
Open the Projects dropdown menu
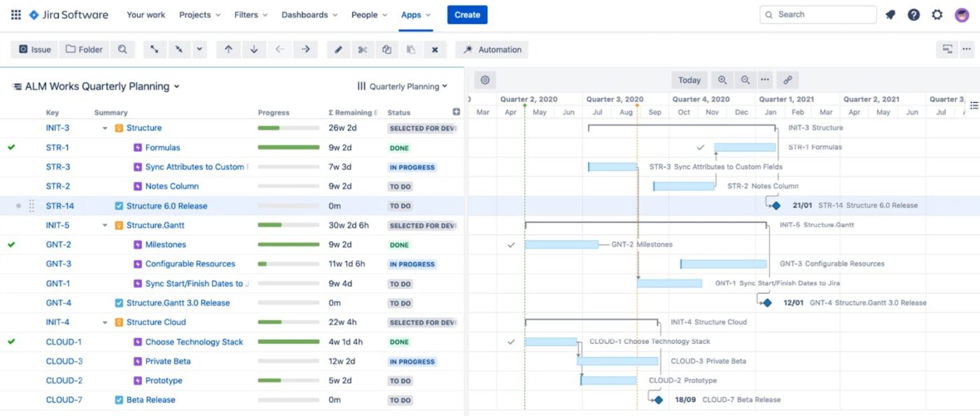[x=199, y=15]
